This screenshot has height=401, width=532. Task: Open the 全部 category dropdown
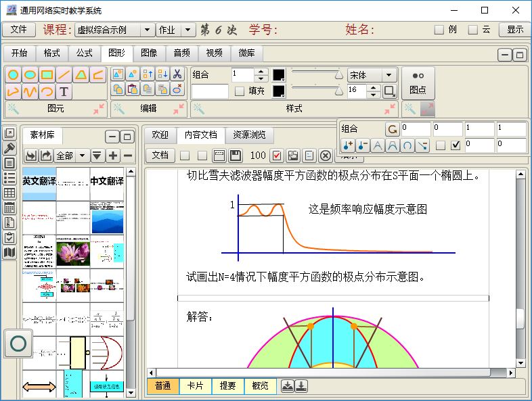pos(82,156)
